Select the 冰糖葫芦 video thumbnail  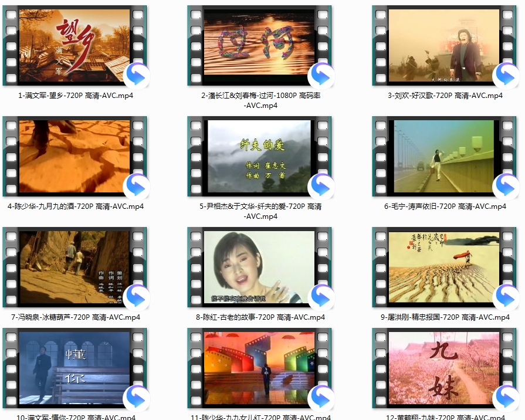[x=74, y=267]
